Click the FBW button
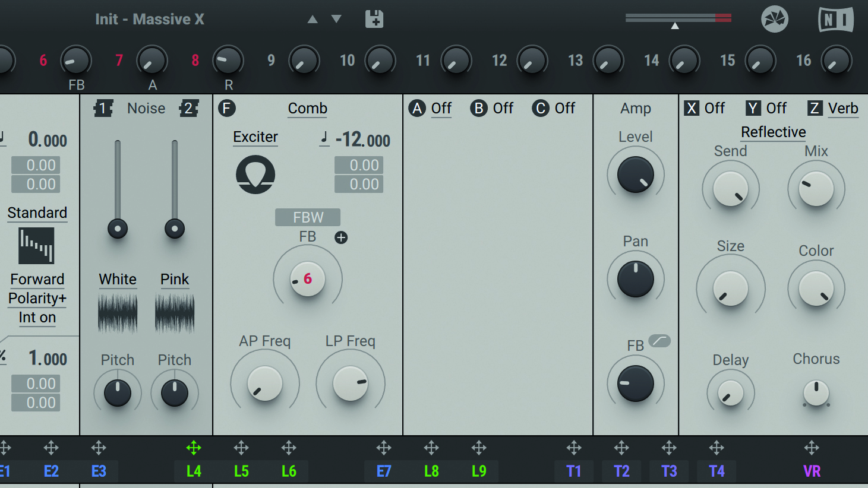The height and width of the screenshot is (488, 868). [x=308, y=217]
